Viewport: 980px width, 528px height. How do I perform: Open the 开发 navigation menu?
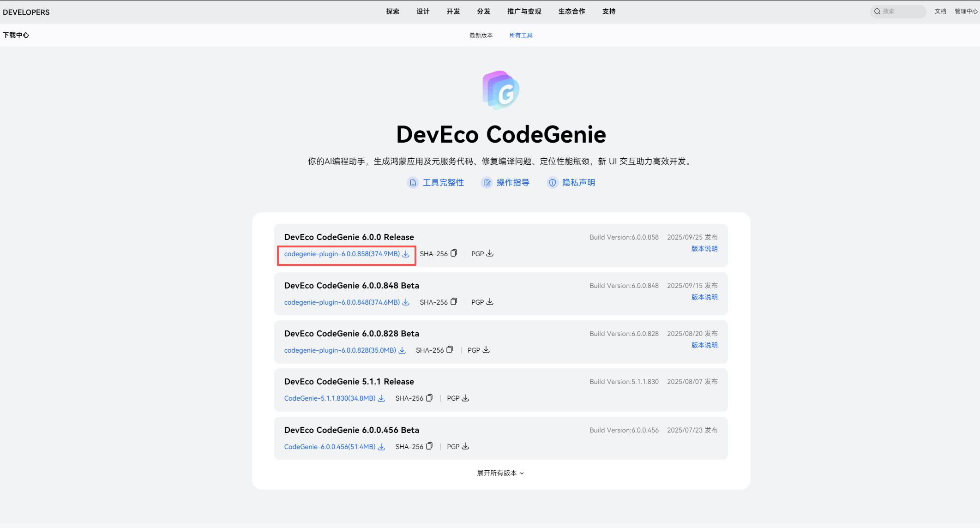[453, 12]
